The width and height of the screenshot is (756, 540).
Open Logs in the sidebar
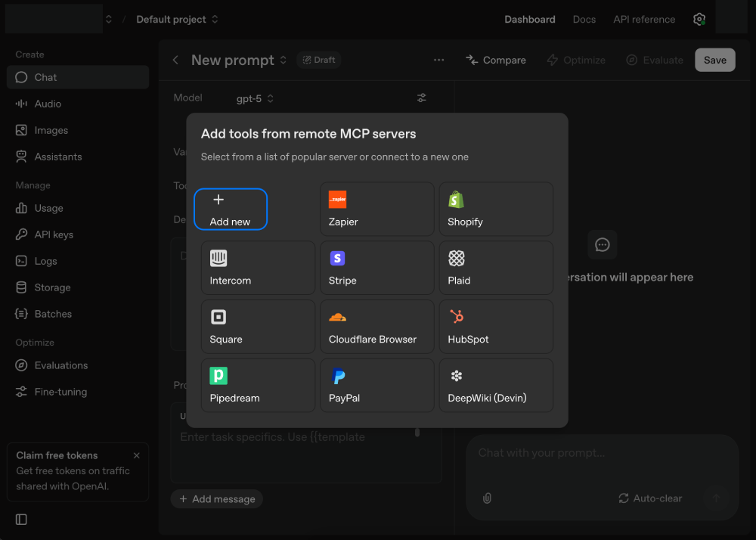78,261
